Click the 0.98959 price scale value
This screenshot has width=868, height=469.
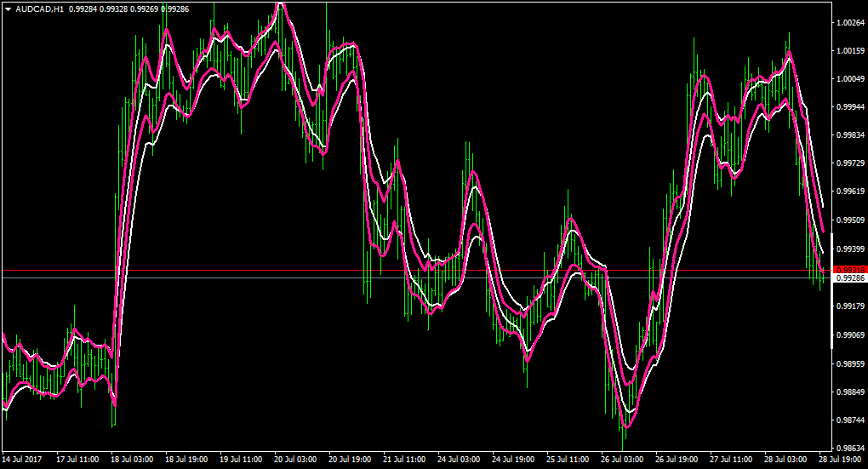pyautogui.click(x=851, y=363)
